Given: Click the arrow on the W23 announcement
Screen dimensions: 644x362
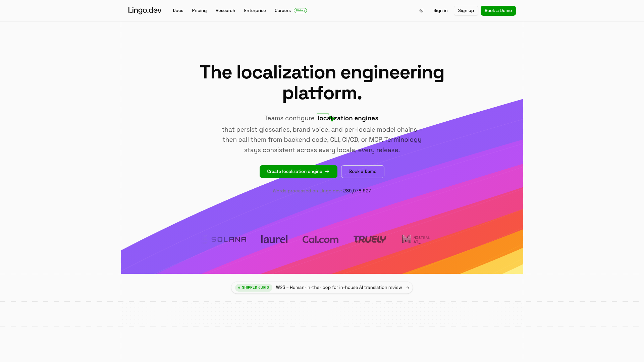Looking at the screenshot, I should (407, 288).
